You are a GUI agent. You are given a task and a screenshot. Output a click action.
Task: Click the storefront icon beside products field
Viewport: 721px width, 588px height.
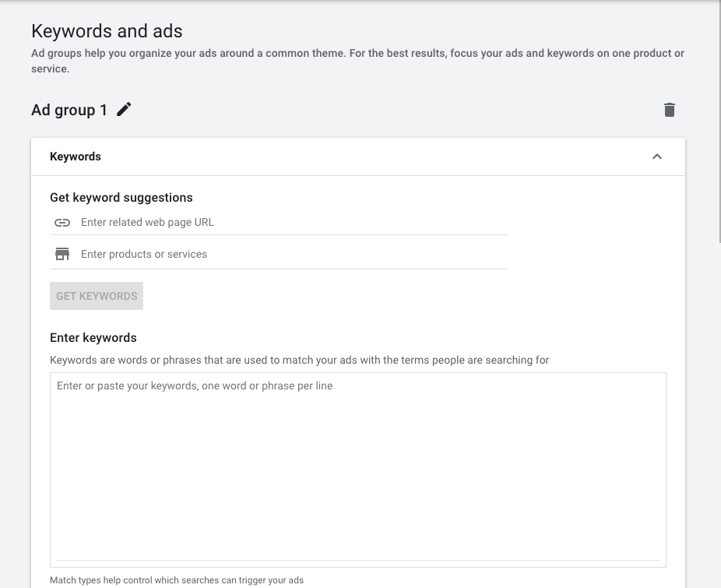tap(62, 254)
